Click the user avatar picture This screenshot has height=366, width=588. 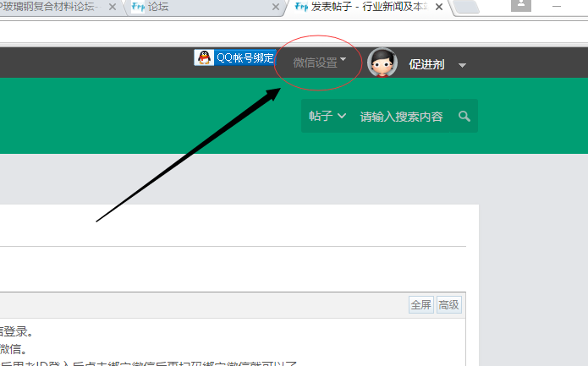point(382,63)
